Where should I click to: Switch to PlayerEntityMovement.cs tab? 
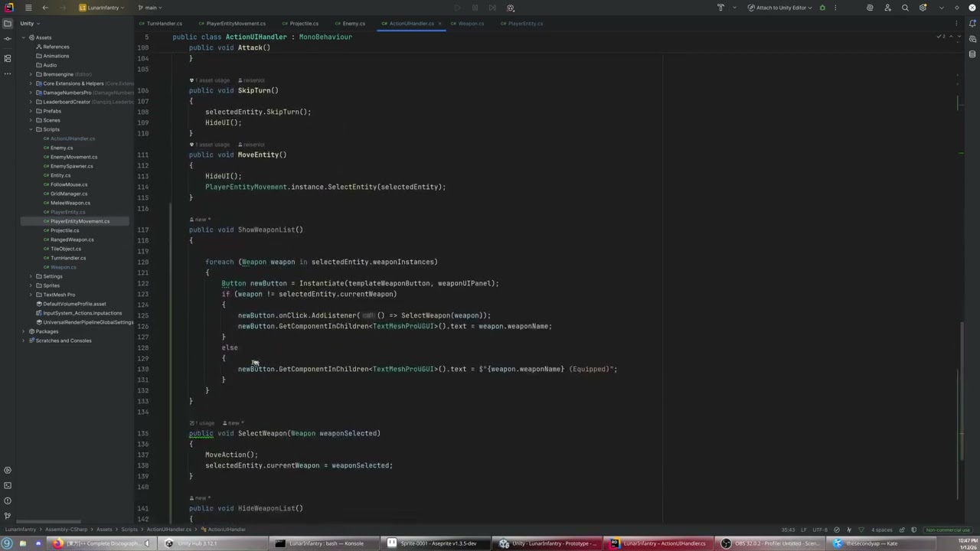pos(232,23)
